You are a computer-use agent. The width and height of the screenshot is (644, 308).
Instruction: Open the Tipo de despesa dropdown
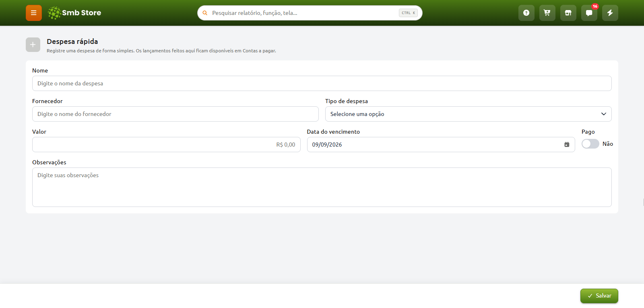(469, 114)
